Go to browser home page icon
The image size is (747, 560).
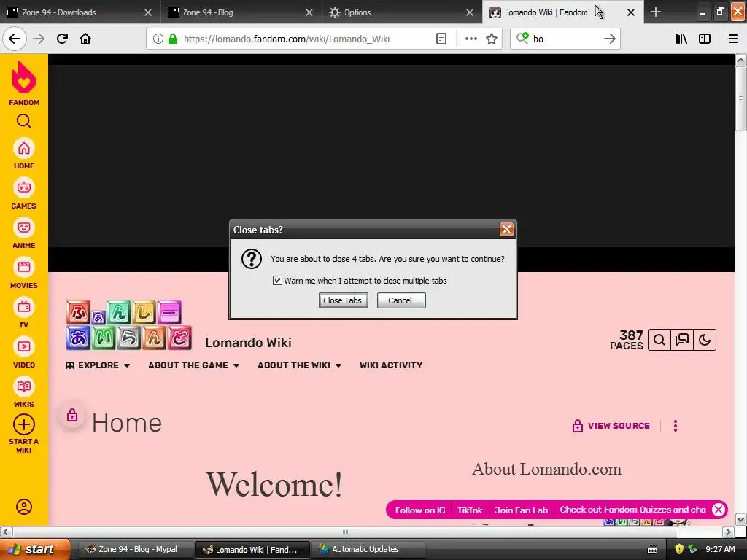(85, 39)
